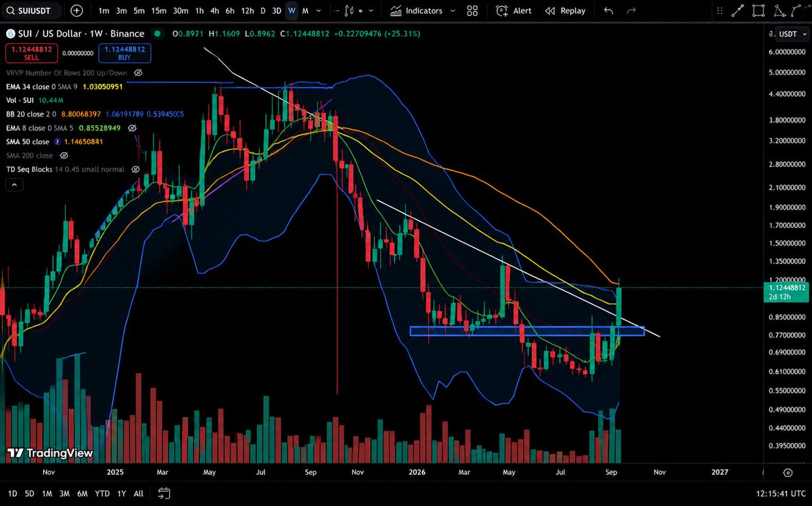The width and height of the screenshot is (812, 506).
Task: Set date range to YTD
Action: point(102,493)
